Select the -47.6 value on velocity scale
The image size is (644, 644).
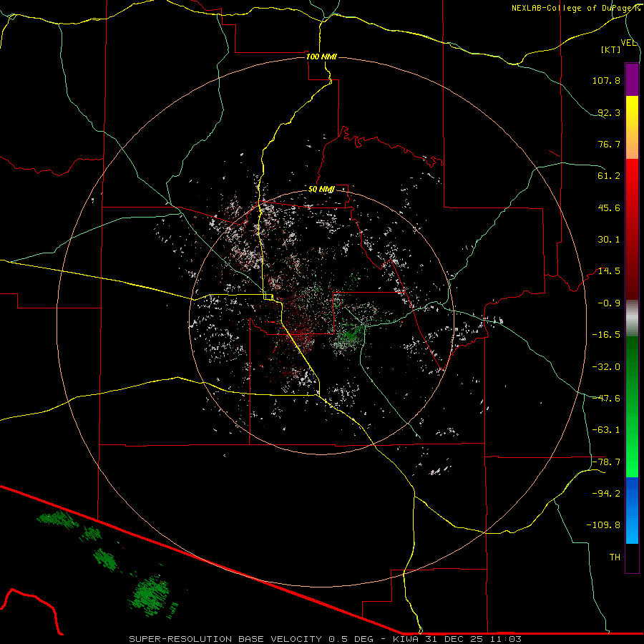click(606, 399)
